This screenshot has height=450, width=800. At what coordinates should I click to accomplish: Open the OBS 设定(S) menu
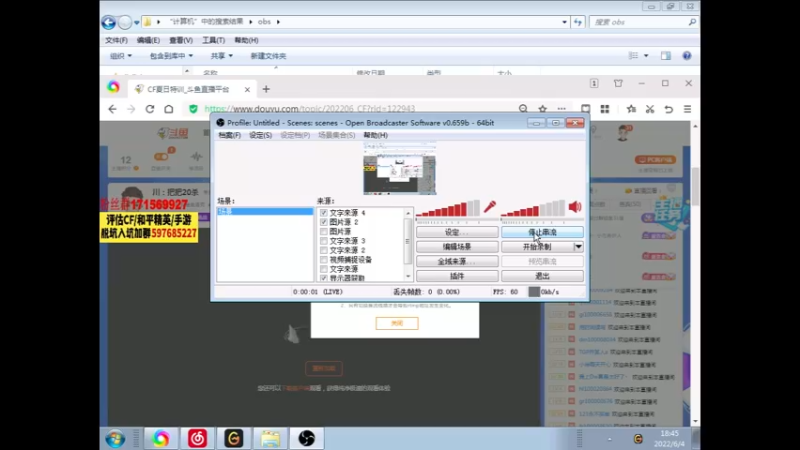[260, 135]
